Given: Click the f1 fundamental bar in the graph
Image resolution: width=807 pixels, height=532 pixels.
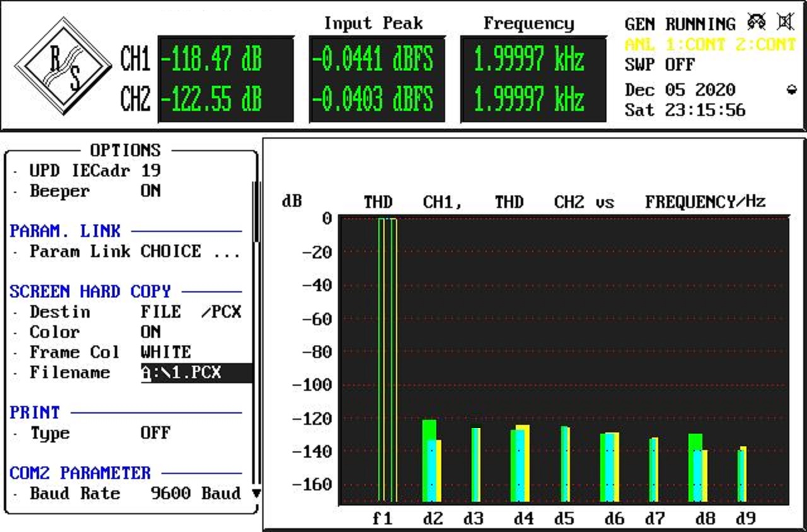Looking at the screenshot, I should coord(388,359).
